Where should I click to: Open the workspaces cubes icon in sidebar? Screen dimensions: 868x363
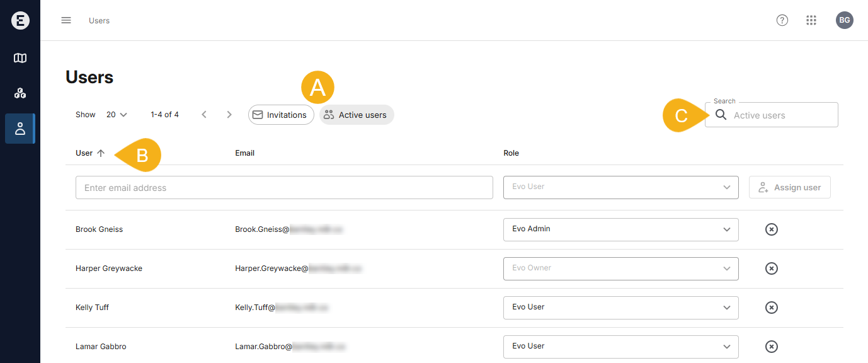coord(20,93)
